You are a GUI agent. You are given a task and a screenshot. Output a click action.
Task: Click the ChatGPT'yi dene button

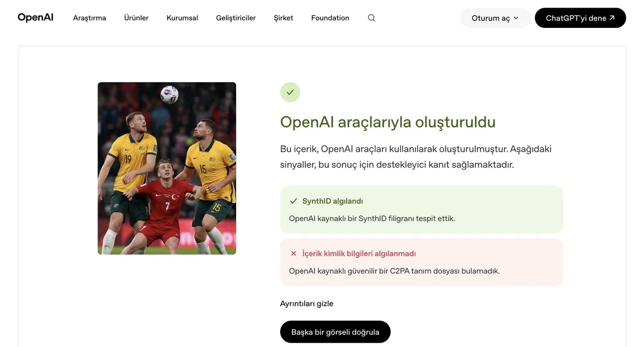[x=581, y=18]
